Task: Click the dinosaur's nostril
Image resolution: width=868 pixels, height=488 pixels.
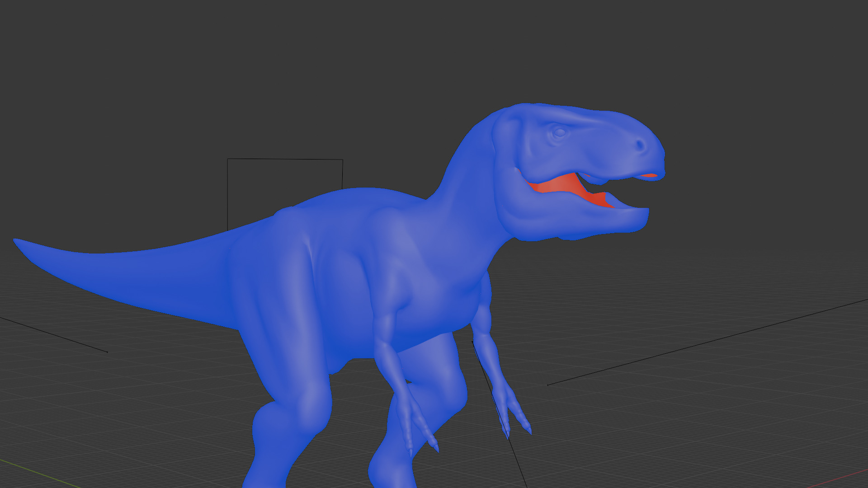Action: (x=640, y=145)
